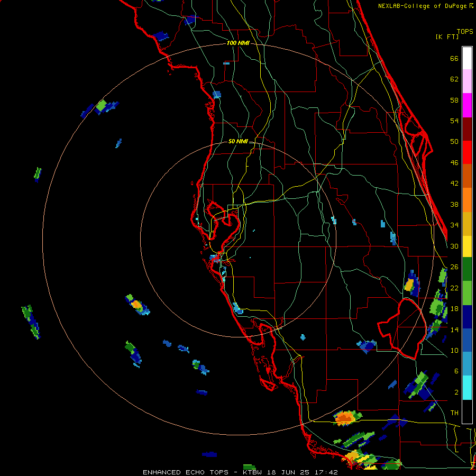Click the [K FT] units label
Screen dimensions: 476x476
tap(447, 37)
